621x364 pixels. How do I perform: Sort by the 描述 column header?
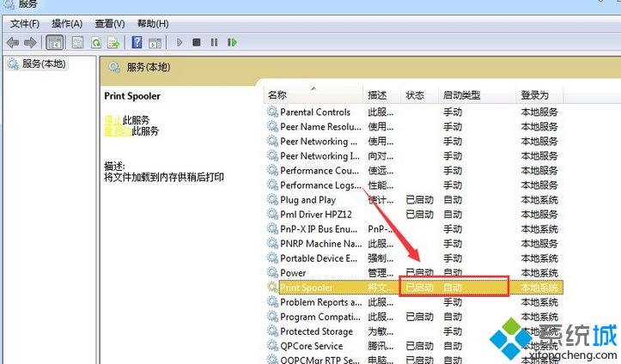tap(381, 95)
